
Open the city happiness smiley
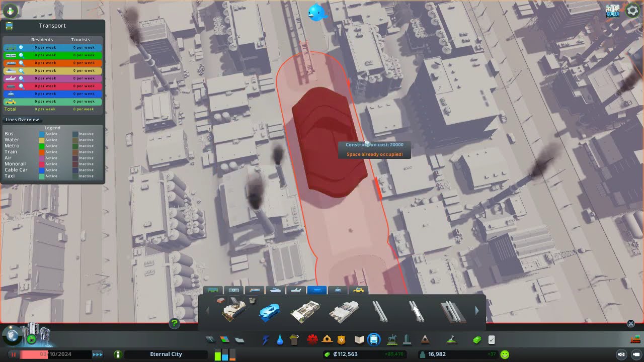point(505,354)
